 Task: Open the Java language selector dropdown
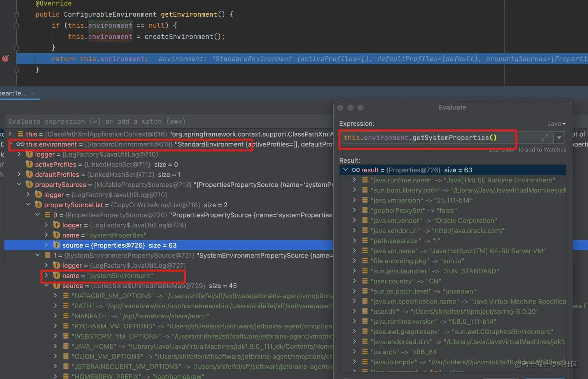click(x=556, y=124)
